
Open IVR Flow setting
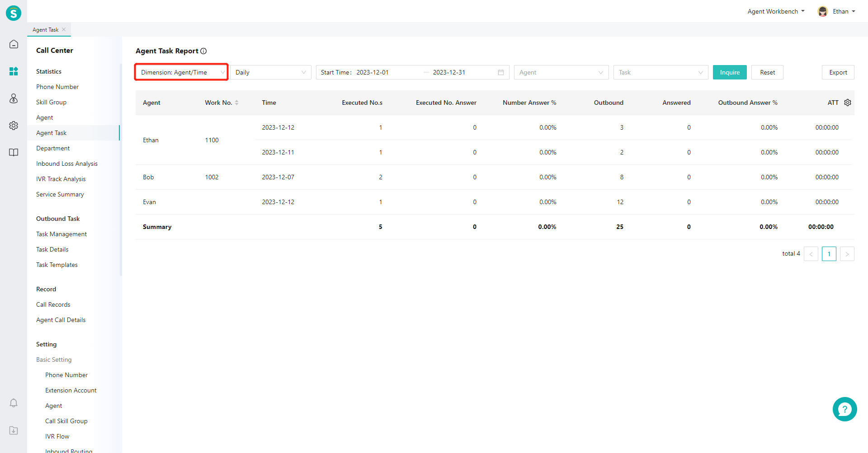click(x=57, y=436)
